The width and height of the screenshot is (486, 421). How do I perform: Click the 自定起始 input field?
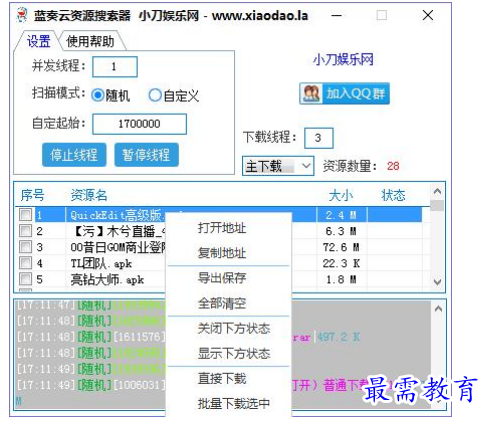click(x=139, y=124)
